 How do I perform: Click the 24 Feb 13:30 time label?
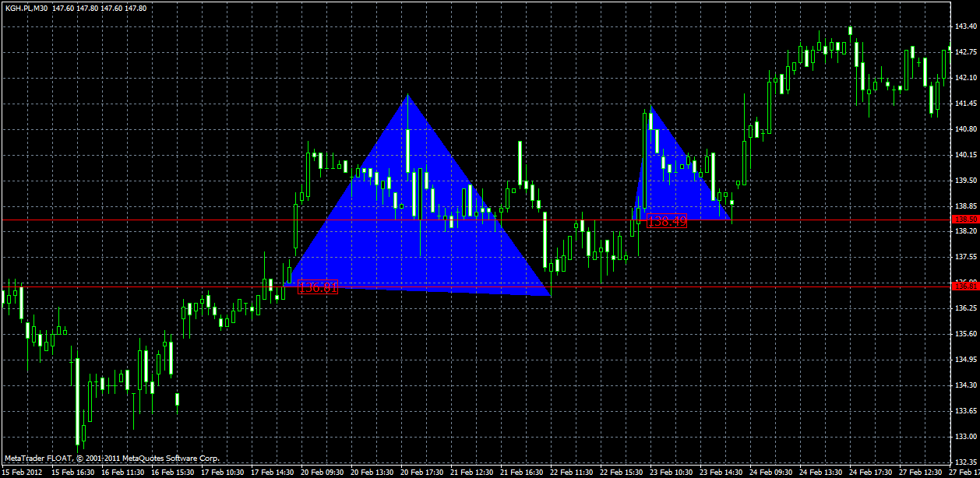(x=821, y=473)
